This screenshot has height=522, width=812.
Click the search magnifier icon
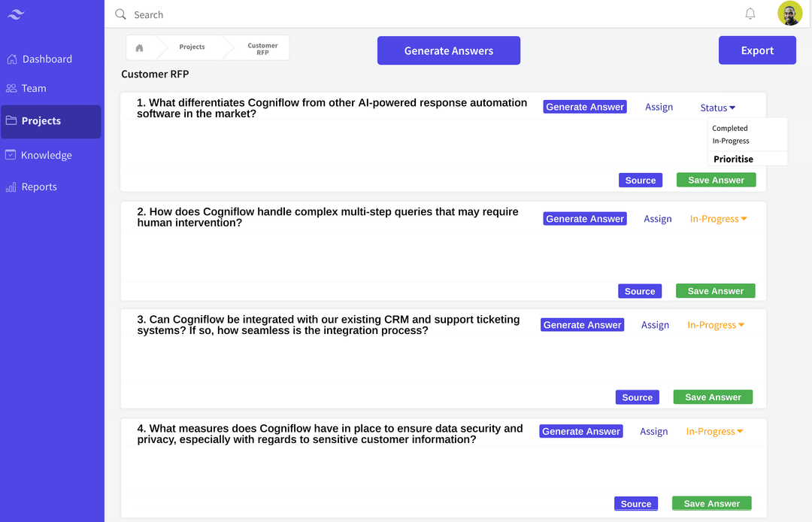point(120,14)
